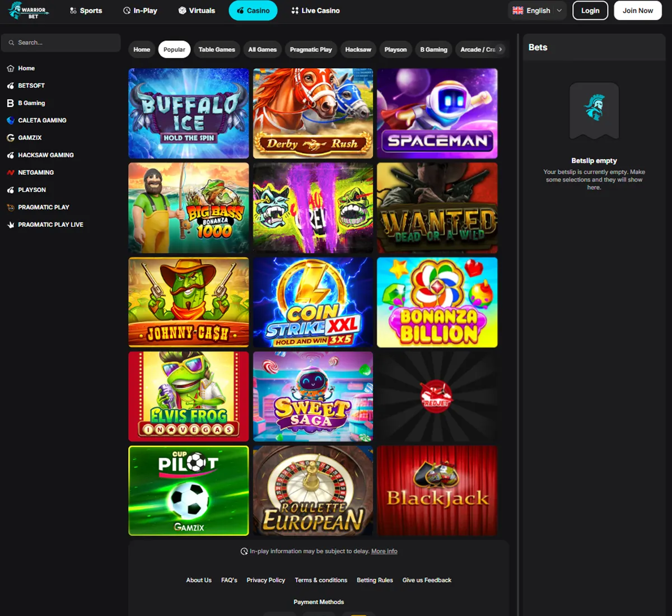Click the Pragmatic Play sidebar icon
Image resolution: width=672 pixels, height=616 pixels.
[x=11, y=207]
